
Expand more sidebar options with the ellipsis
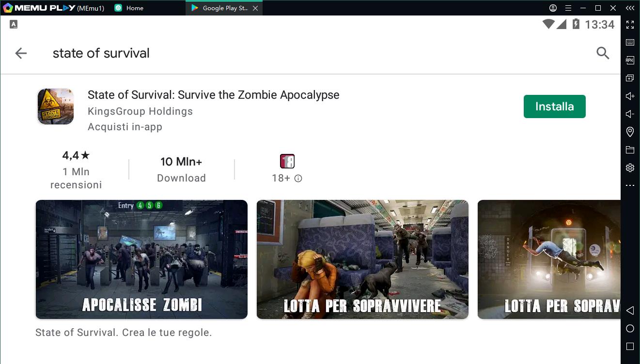(x=630, y=185)
